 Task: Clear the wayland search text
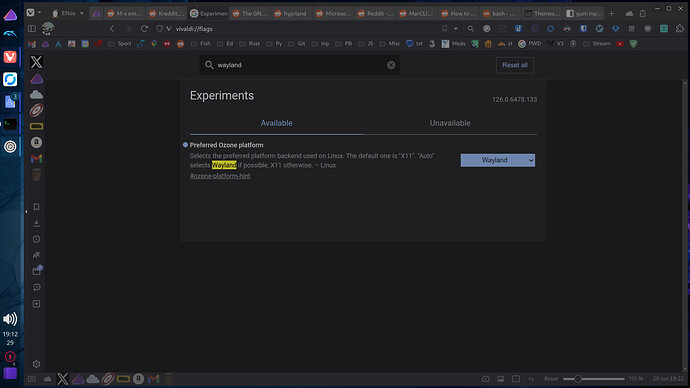(391, 65)
